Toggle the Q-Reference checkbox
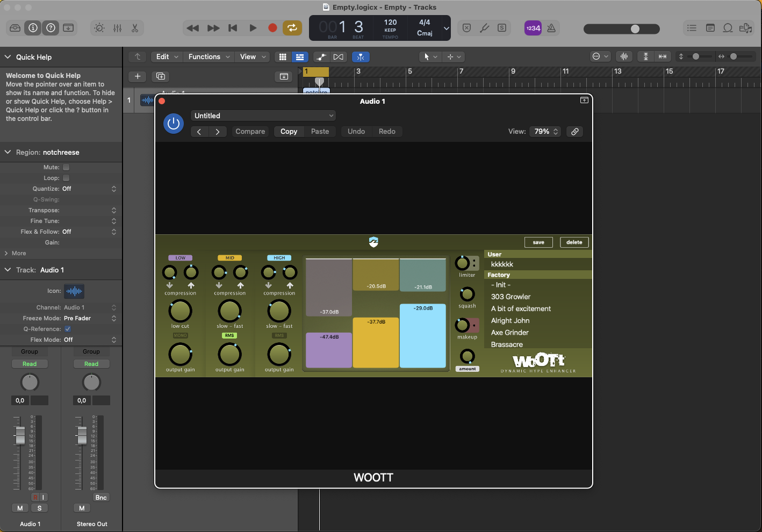The image size is (762, 532). (67, 329)
